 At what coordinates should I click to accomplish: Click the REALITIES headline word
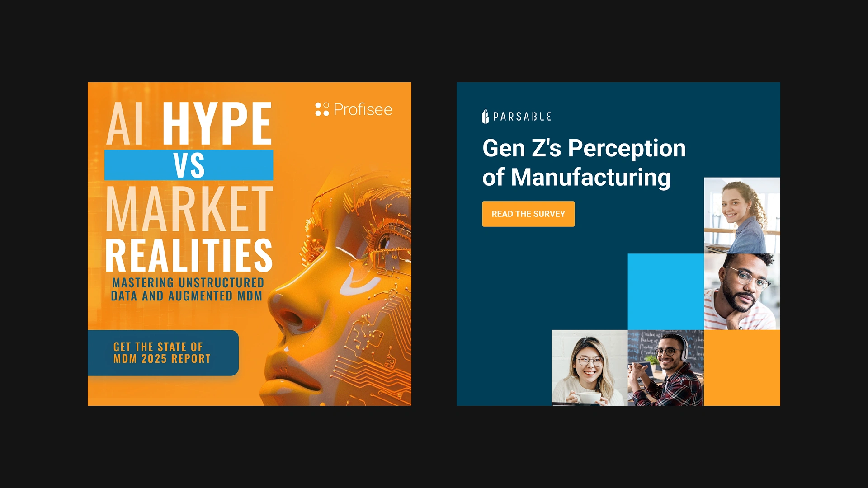point(189,255)
